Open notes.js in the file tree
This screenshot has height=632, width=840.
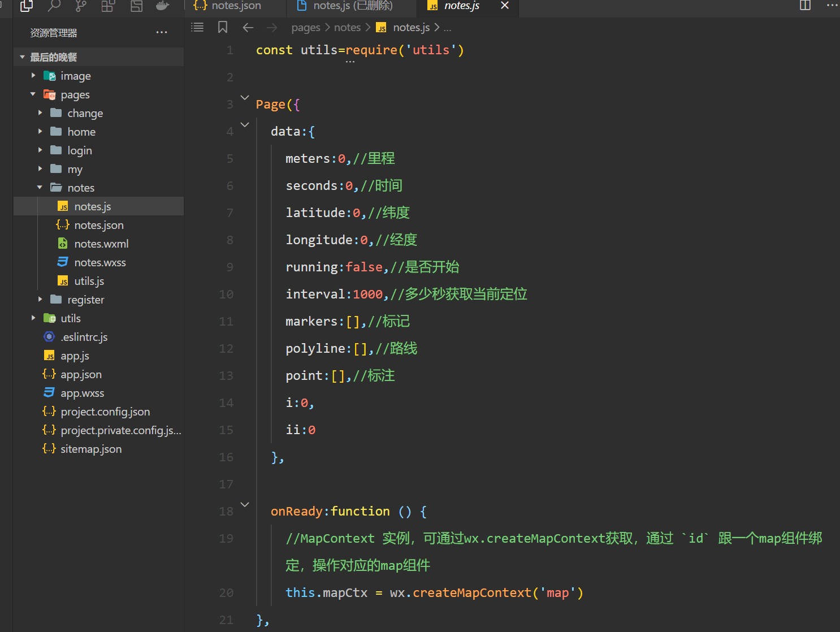(99, 206)
